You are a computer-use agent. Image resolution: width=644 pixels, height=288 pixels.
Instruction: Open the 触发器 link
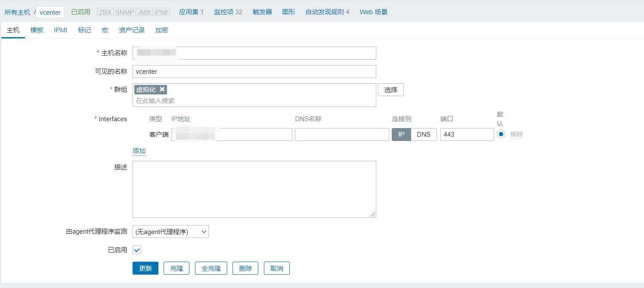262,12
